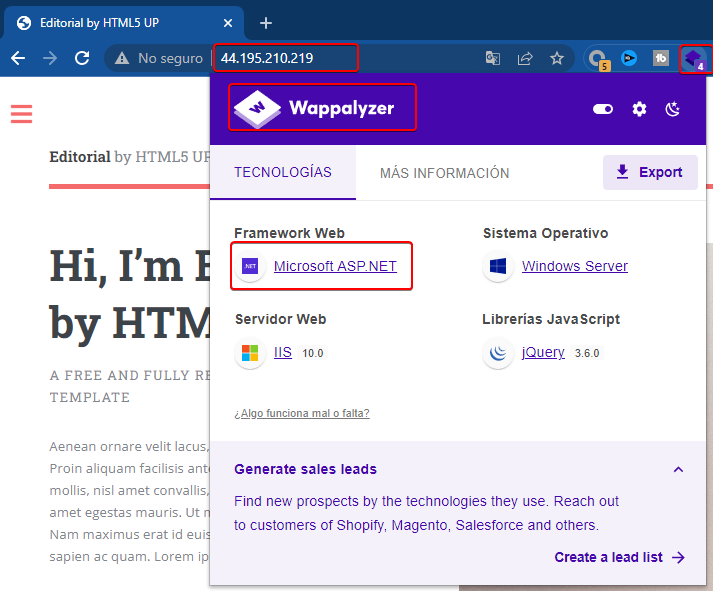
Task: Click the jQuery library link
Action: click(x=541, y=352)
